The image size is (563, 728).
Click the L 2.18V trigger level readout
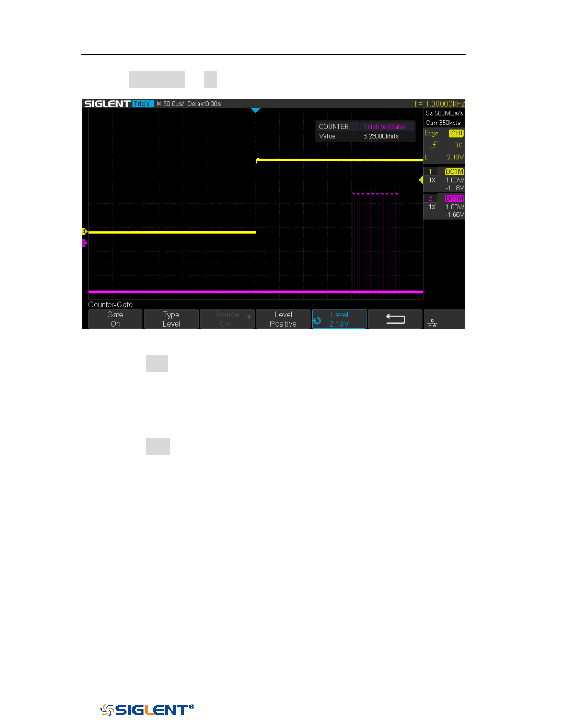point(444,157)
